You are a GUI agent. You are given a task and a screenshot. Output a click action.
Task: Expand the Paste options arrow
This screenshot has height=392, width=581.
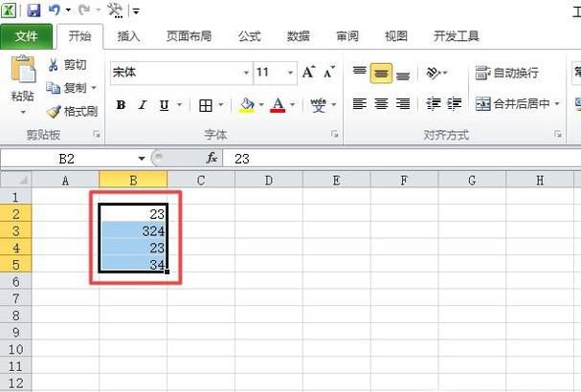pyautogui.click(x=23, y=112)
